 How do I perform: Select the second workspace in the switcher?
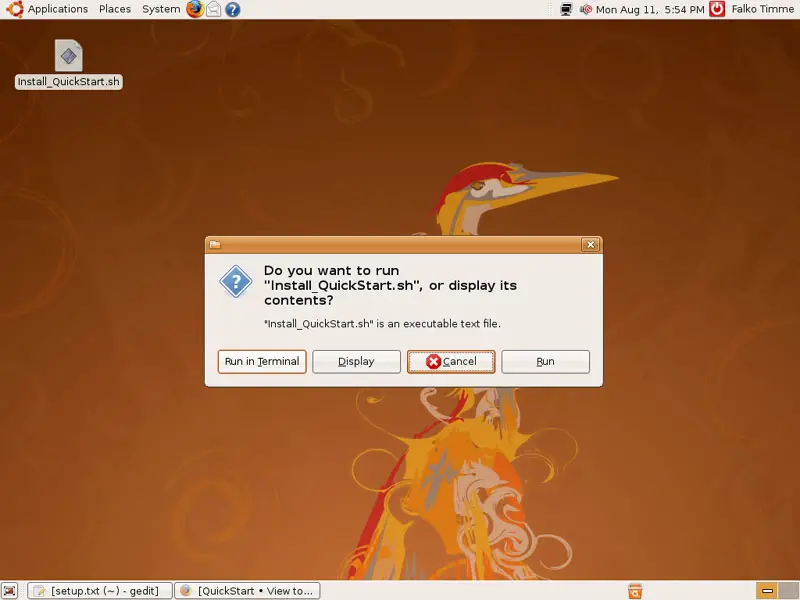789,591
